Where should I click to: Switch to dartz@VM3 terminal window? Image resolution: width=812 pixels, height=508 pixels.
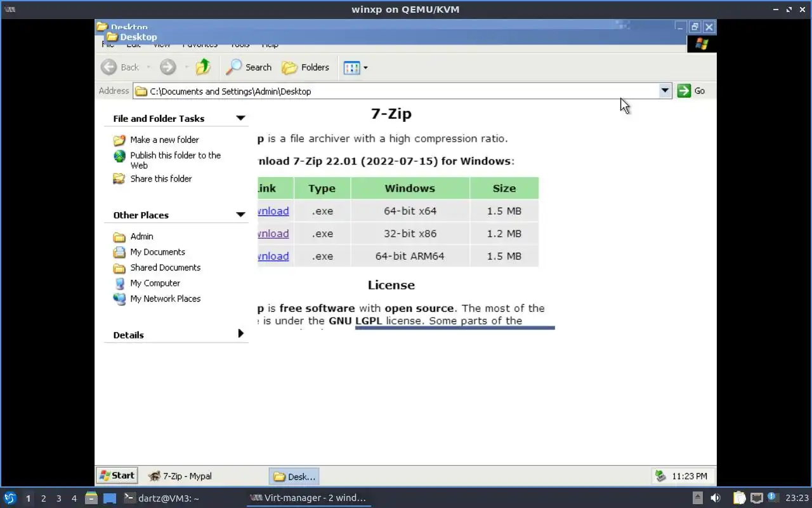(x=161, y=498)
